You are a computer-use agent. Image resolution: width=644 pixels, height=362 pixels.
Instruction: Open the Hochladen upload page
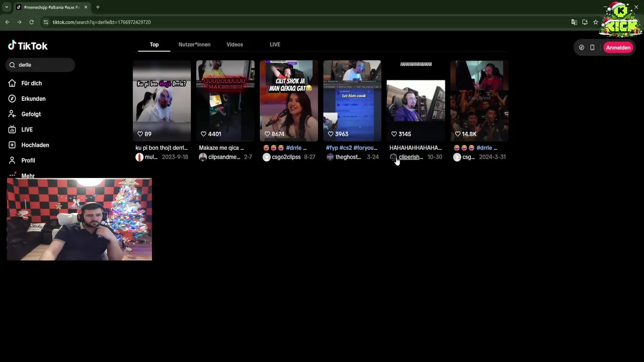[35, 145]
